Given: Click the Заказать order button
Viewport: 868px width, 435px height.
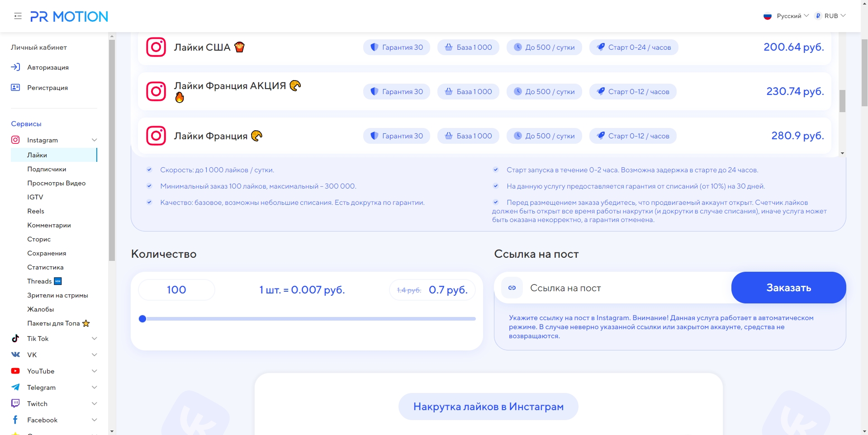Looking at the screenshot, I should tap(788, 288).
